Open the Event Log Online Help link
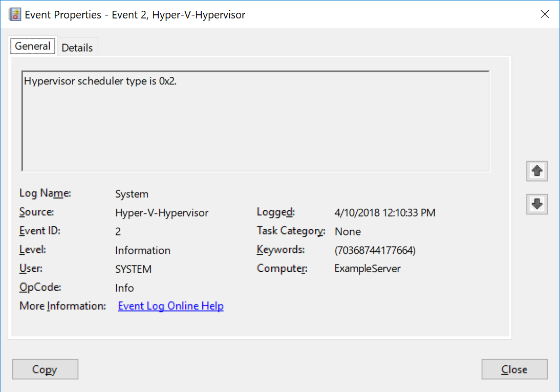 (x=170, y=306)
